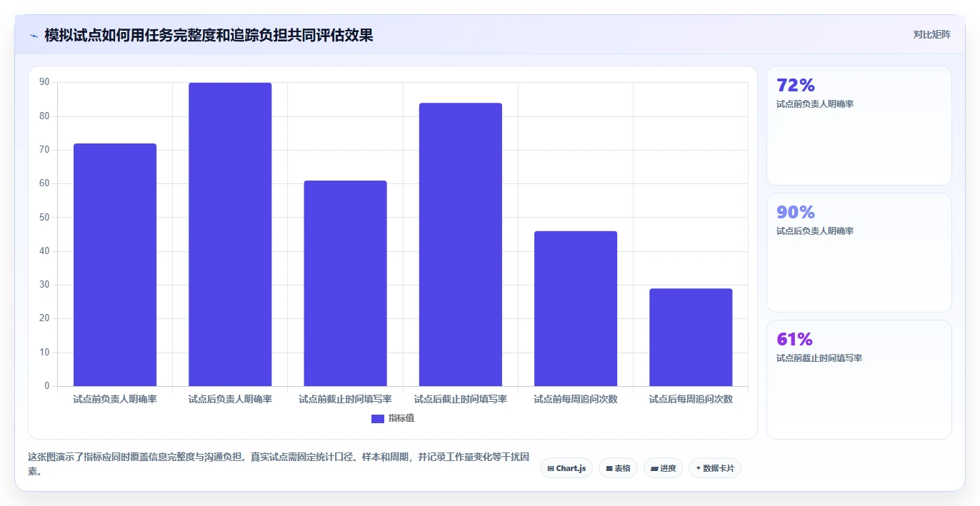The image size is (980, 506).
Task: Click the x-axis label 试点前负责人明确率
Action: click(115, 400)
